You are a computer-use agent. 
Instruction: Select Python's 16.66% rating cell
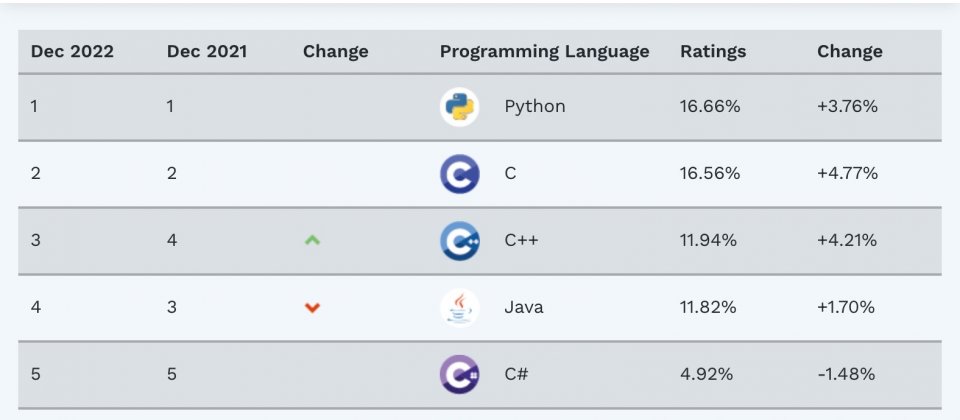coord(710,107)
